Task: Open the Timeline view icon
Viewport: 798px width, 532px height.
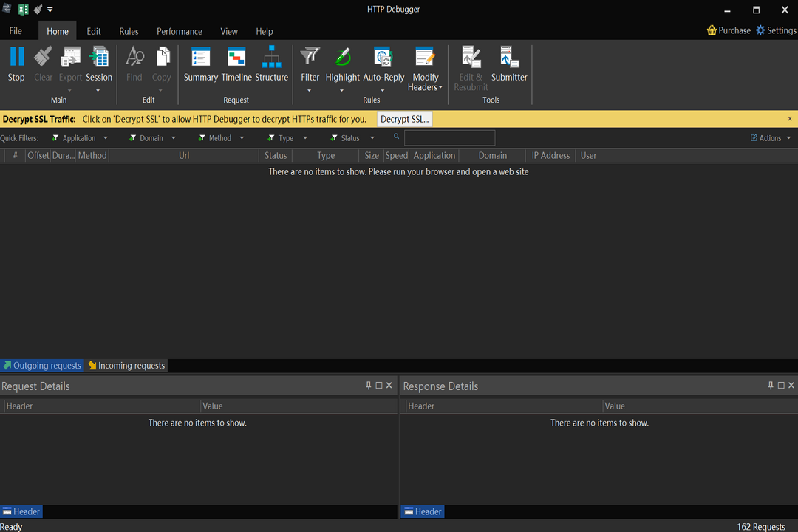Action: click(236, 58)
